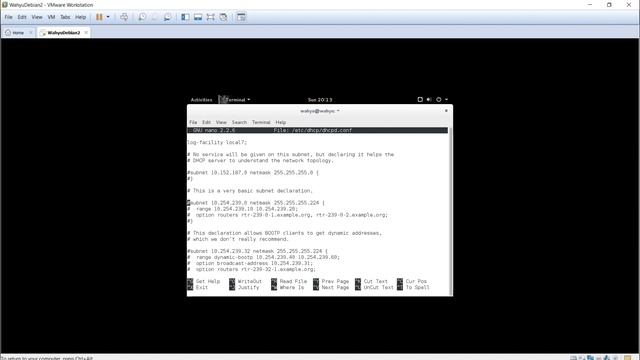
Task: Click the power icon in GNOME top bar
Action: (439, 100)
